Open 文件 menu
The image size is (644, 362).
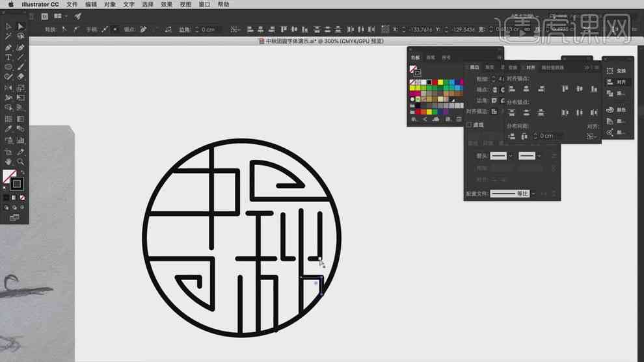tap(72, 4)
